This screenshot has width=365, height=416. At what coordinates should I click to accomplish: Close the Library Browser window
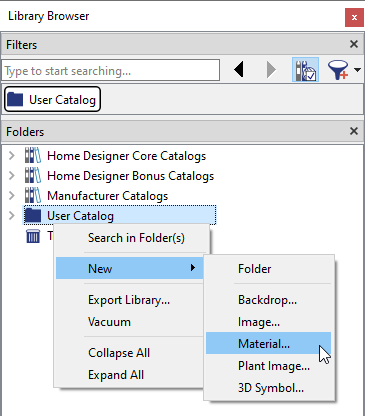tap(354, 17)
